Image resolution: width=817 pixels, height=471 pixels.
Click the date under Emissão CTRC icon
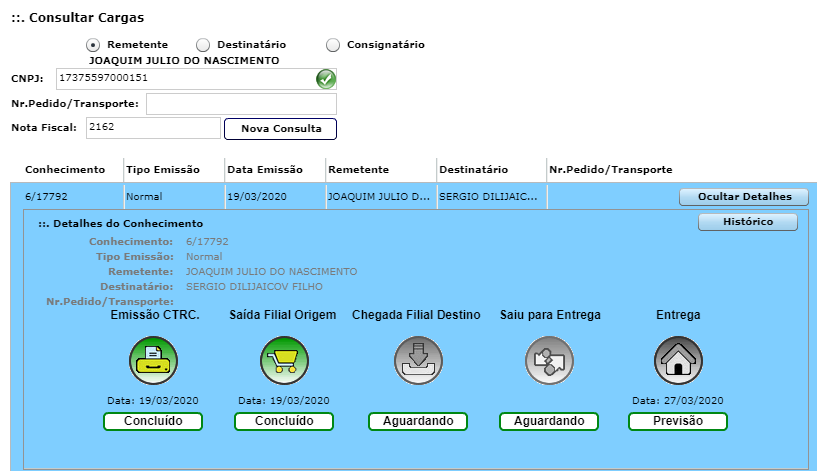[153, 401]
